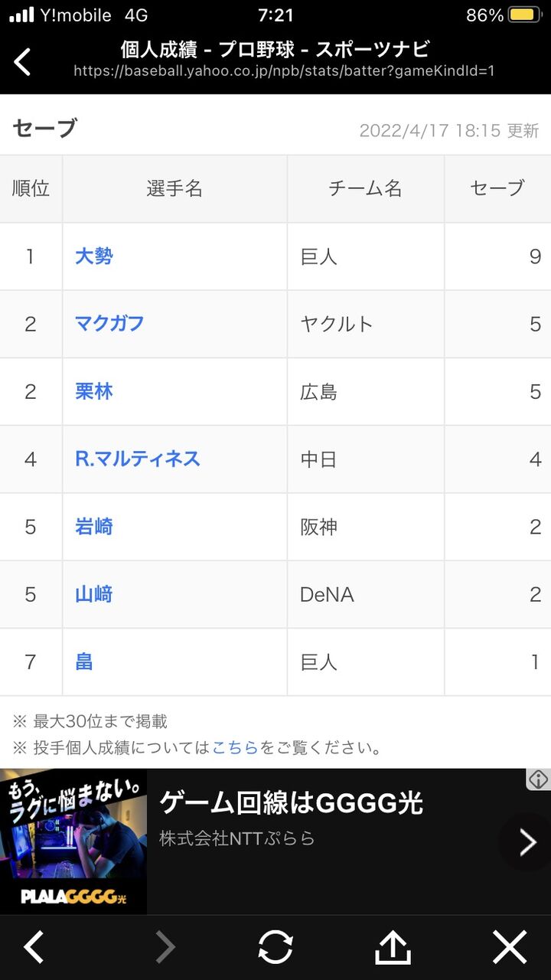The image size is (551, 980).
Task: Open player 畠 profile link
Action: pyautogui.click(x=84, y=661)
